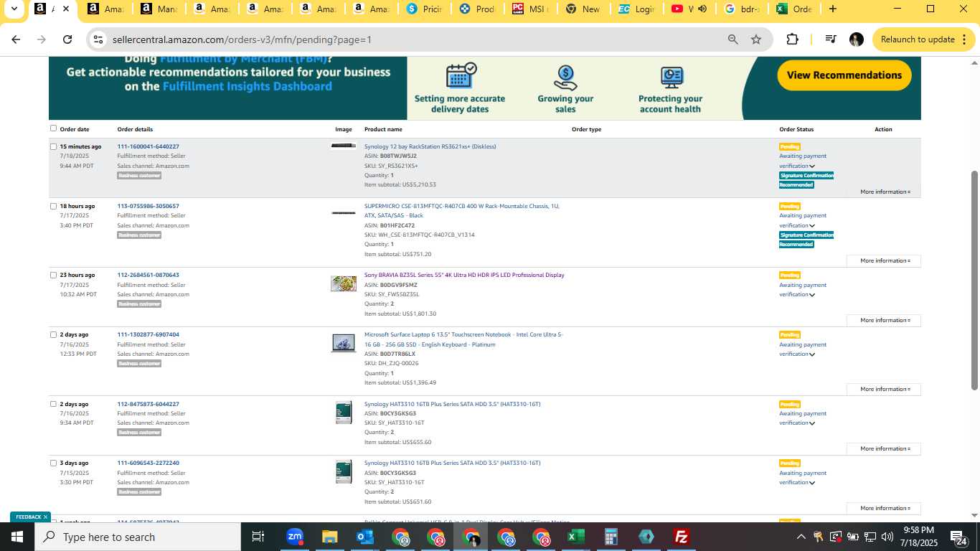Open Fulfillment Insights Dashboard link
980x551 pixels.
pos(247,86)
